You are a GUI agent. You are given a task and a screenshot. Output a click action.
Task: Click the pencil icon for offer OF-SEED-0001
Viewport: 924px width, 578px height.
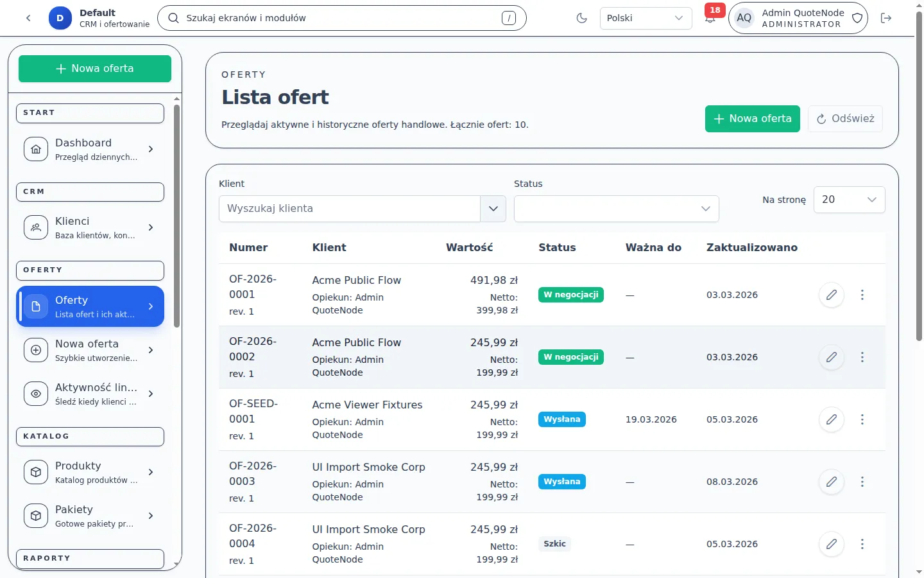(x=831, y=419)
